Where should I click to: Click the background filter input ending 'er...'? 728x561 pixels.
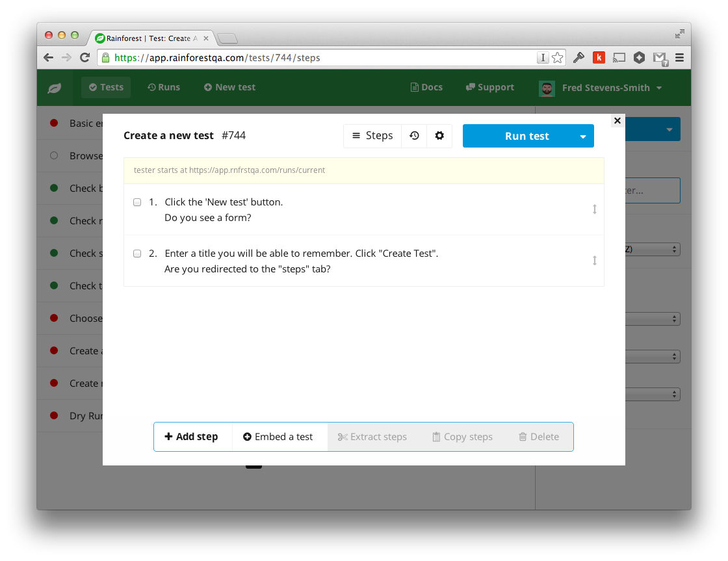tap(653, 190)
